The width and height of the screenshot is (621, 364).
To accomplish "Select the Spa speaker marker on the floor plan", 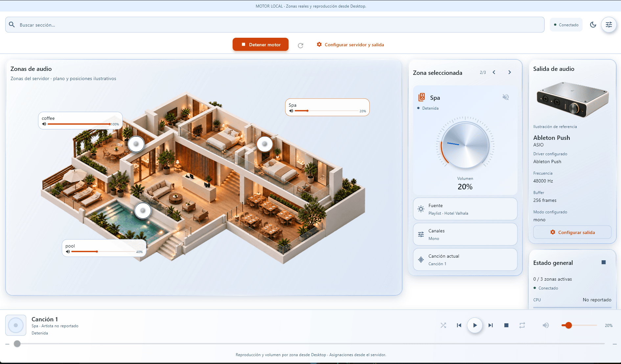I will pyautogui.click(x=264, y=144).
